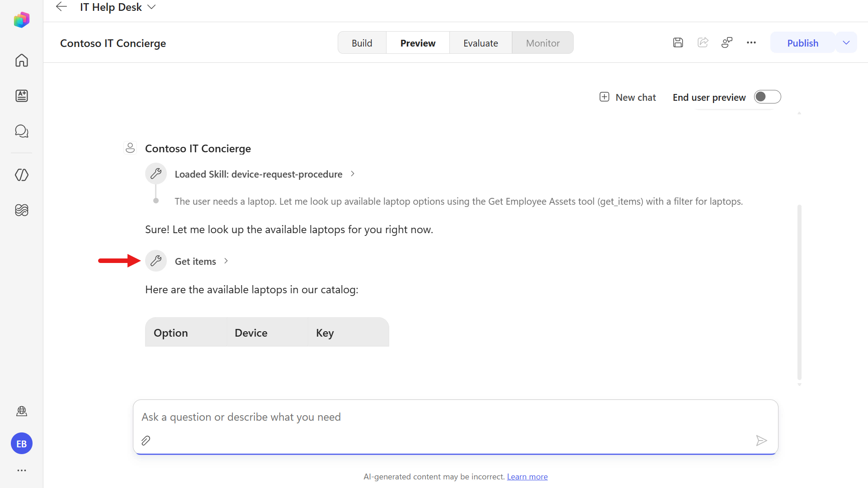This screenshot has width=868, height=488.
Task: Open the Home icon in sidebar
Action: click(21, 60)
